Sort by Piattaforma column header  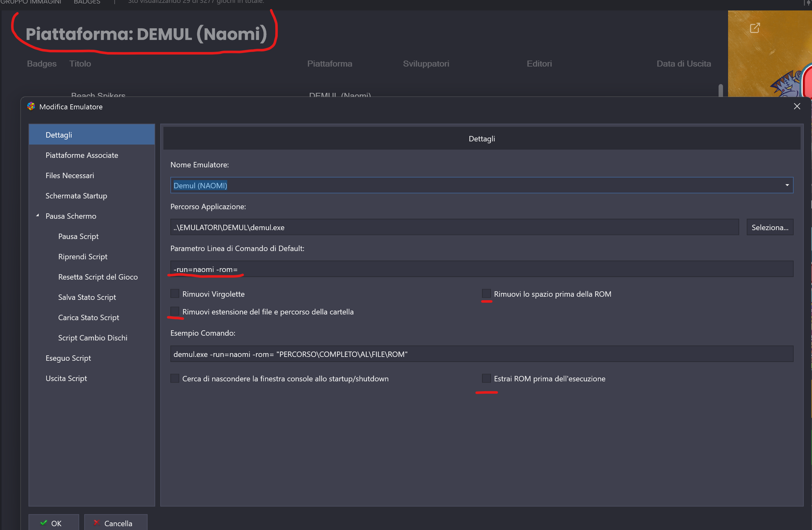[330, 63]
